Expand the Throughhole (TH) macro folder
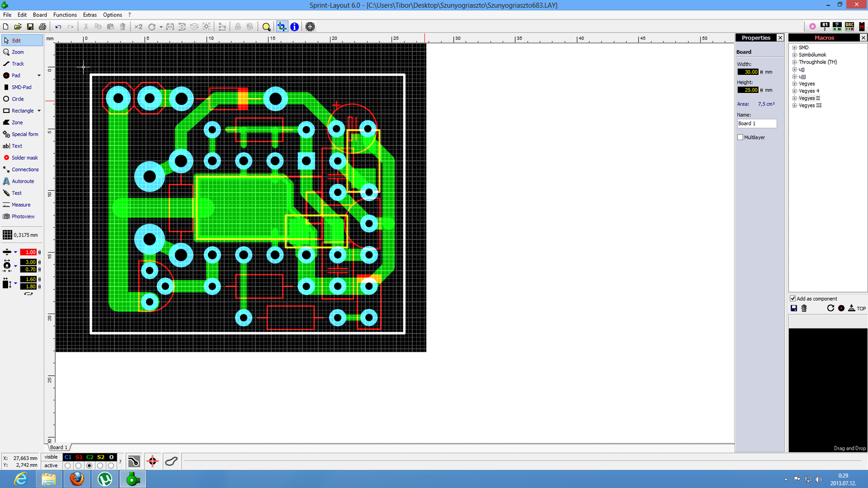This screenshot has width=868, height=488. [x=795, y=62]
